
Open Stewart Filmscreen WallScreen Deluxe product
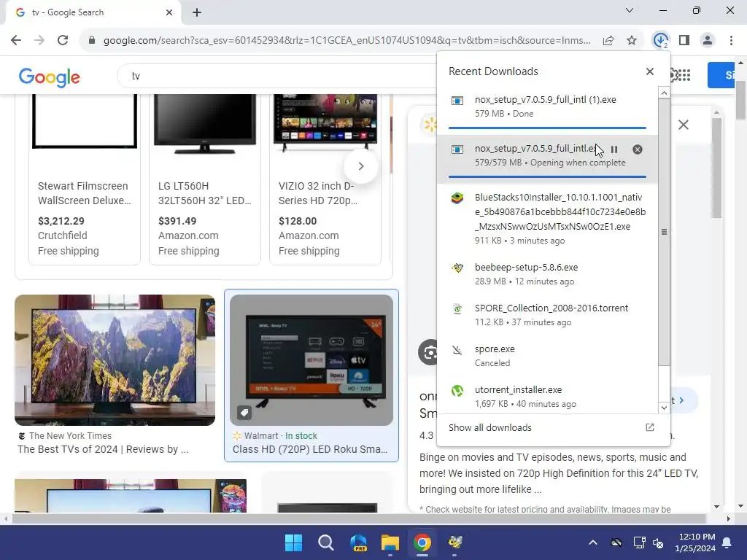(x=85, y=179)
